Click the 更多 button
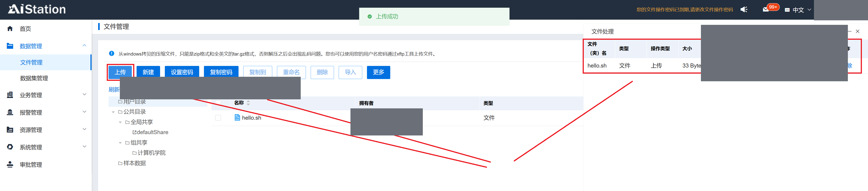The image size is (868, 191). coord(378,72)
